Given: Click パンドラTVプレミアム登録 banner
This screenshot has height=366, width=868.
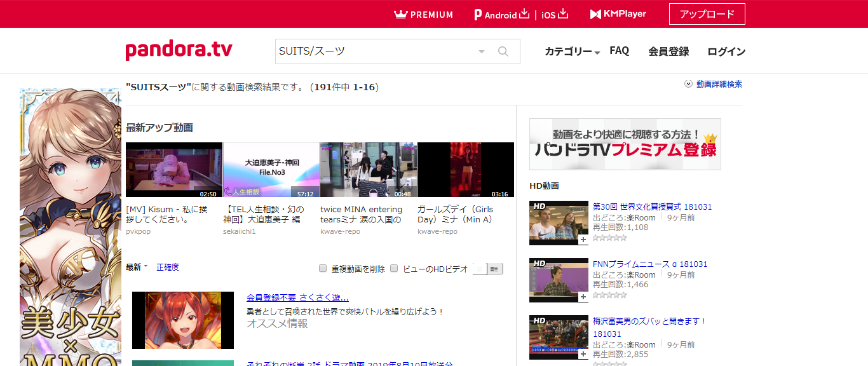Looking at the screenshot, I should (625, 144).
